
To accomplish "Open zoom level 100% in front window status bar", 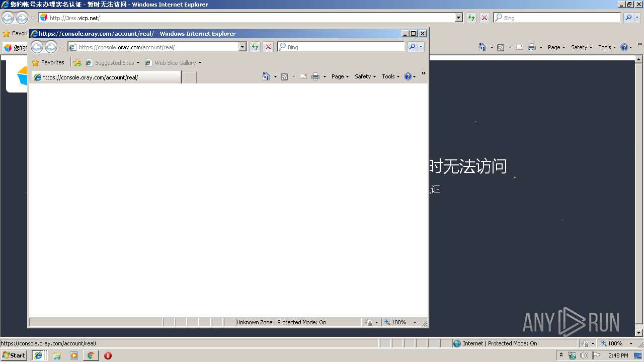I will [x=401, y=322].
